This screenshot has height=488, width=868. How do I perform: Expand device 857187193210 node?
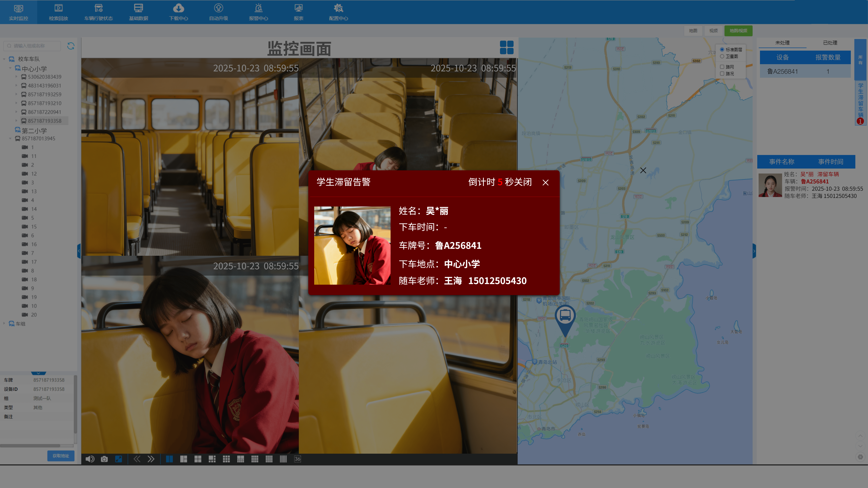pos(16,103)
